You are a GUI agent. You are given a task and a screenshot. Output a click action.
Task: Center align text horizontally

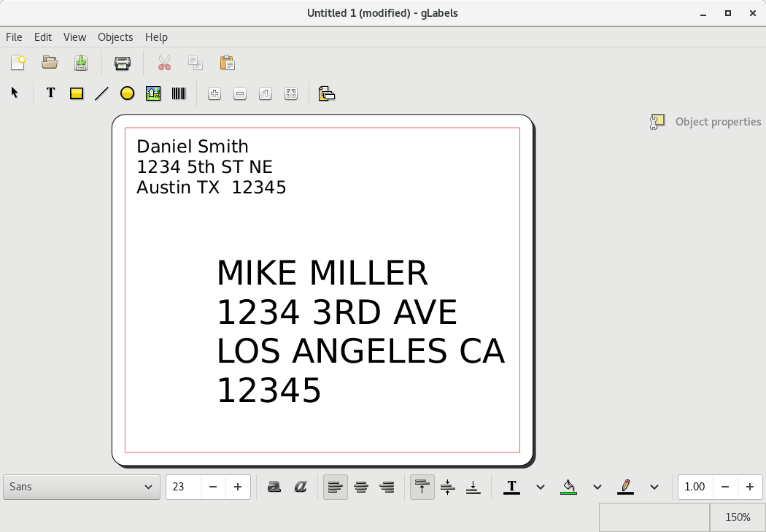coord(361,487)
